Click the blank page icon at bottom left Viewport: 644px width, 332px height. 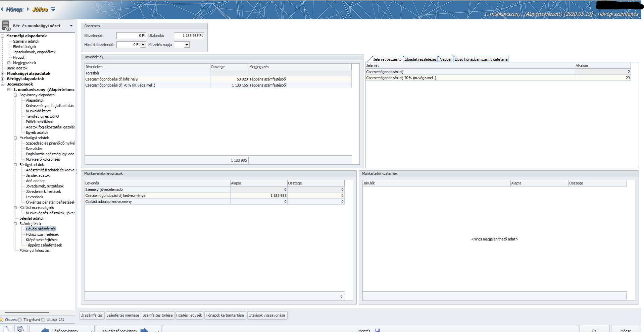pos(7,329)
